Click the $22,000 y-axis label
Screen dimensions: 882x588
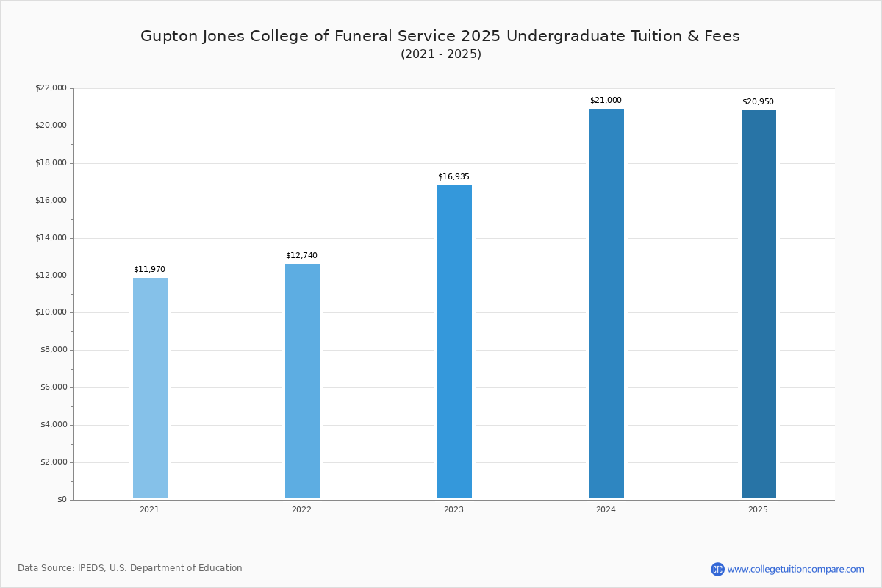pyautogui.click(x=51, y=88)
